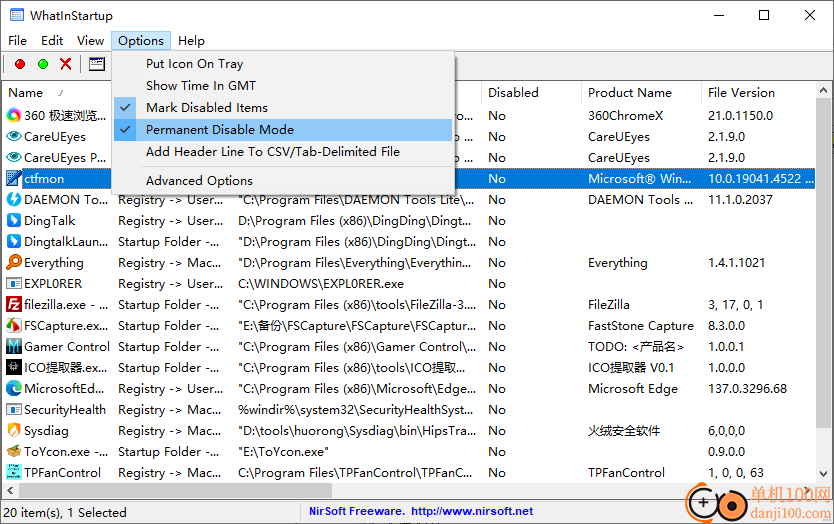Click the DAEMON Tools lightning icon
Viewport: 834px width, 524px height.
pyautogui.click(x=13, y=199)
